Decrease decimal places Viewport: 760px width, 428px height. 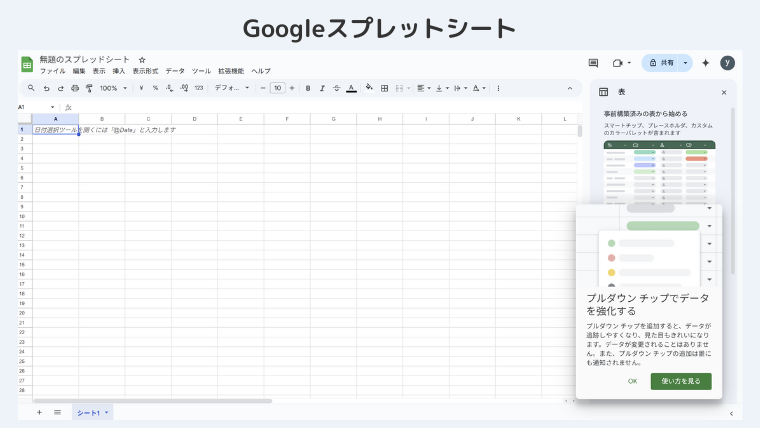click(x=170, y=88)
